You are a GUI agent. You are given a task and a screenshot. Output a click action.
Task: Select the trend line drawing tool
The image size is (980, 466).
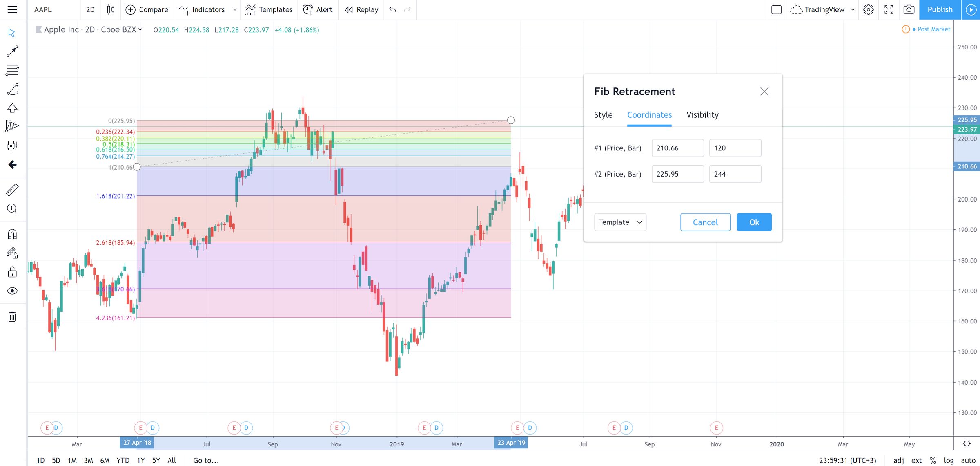[12, 51]
